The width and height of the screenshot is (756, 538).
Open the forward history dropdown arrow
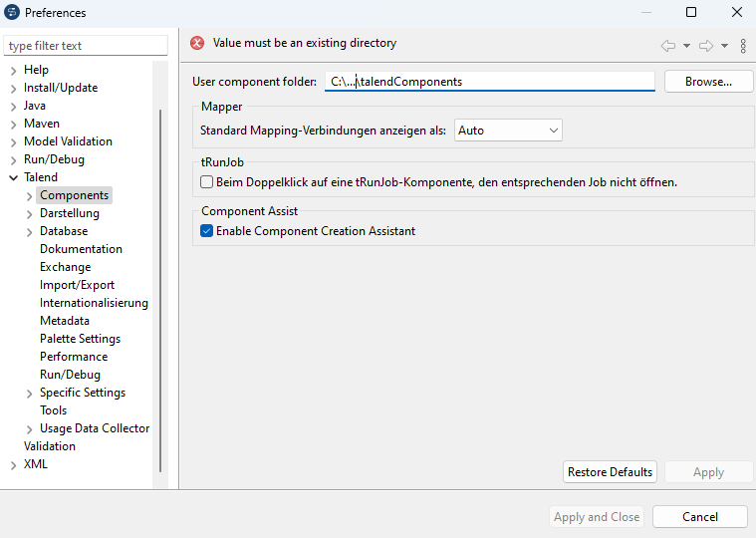[725, 46]
